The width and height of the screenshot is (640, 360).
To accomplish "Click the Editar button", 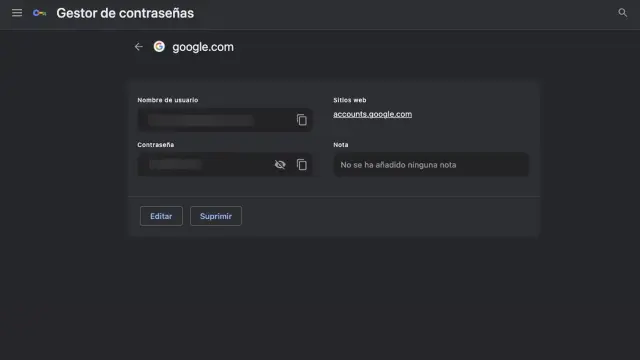I will 161,216.
